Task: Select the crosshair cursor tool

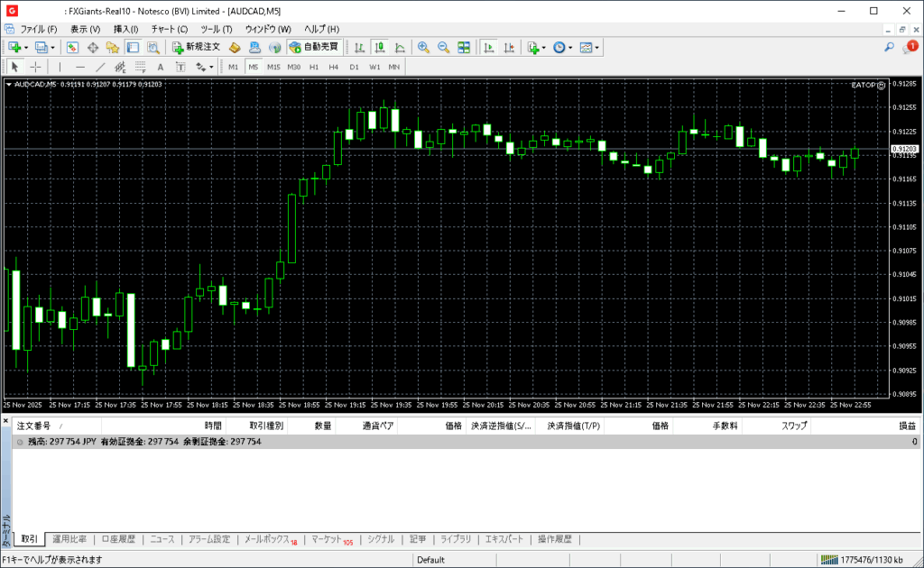Action: point(36,67)
